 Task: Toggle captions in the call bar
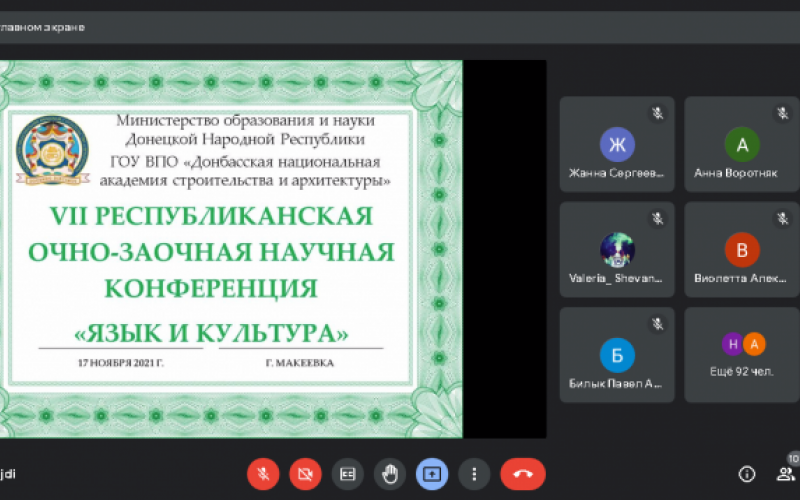click(347, 474)
